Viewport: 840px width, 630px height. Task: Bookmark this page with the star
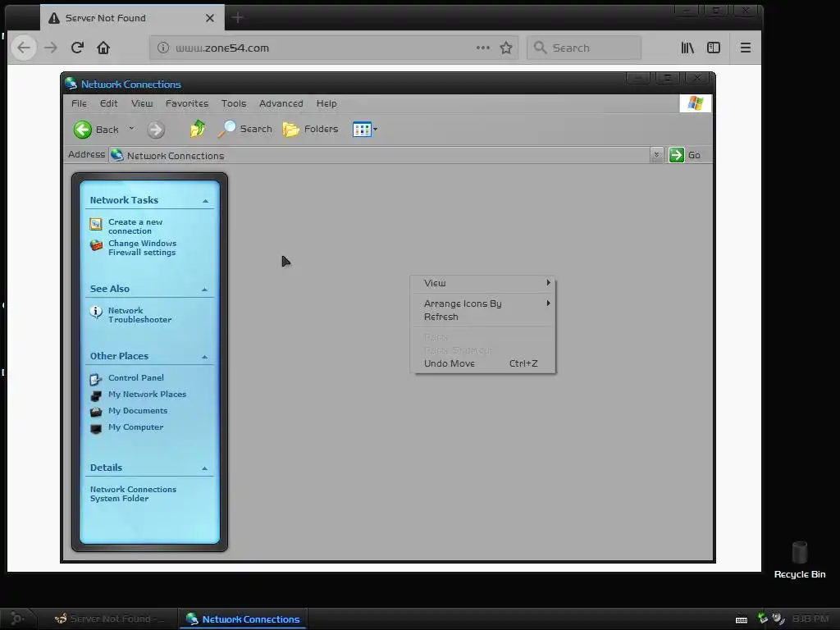[505, 48]
